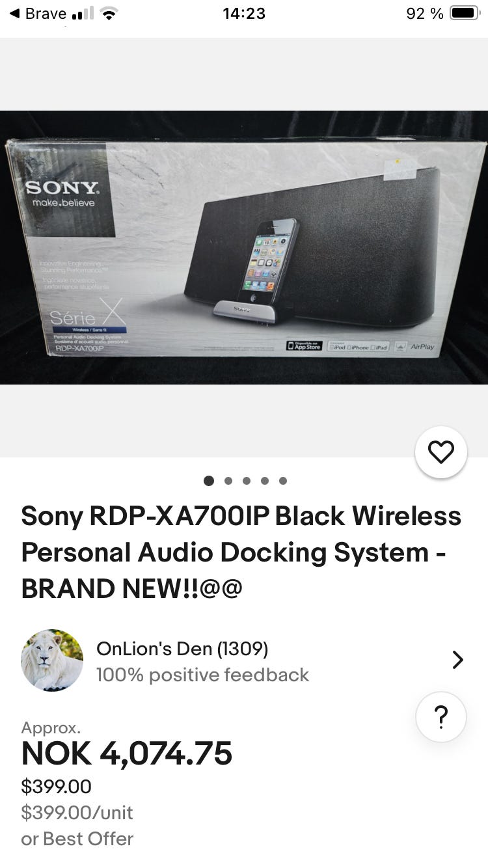
Task: Tap the 14:23 clock in status bar
Action: point(244,13)
